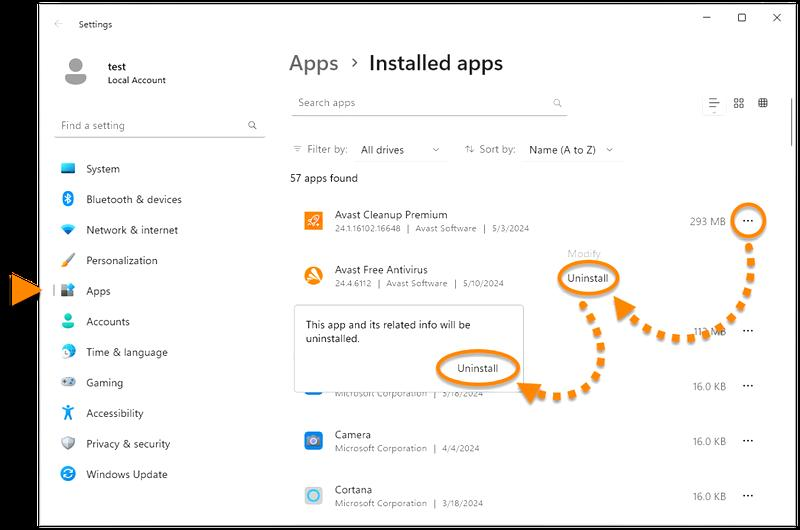Click the Camera app icon
This screenshot has width=800, height=530.
click(x=313, y=441)
